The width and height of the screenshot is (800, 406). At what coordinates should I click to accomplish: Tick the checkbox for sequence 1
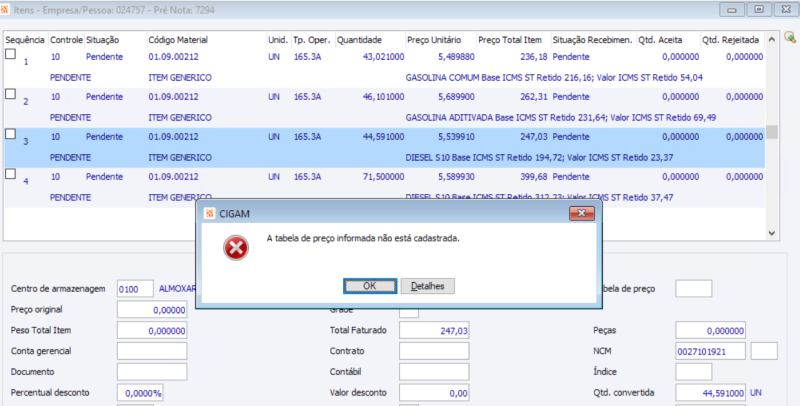pyautogui.click(x=10, y=54)
